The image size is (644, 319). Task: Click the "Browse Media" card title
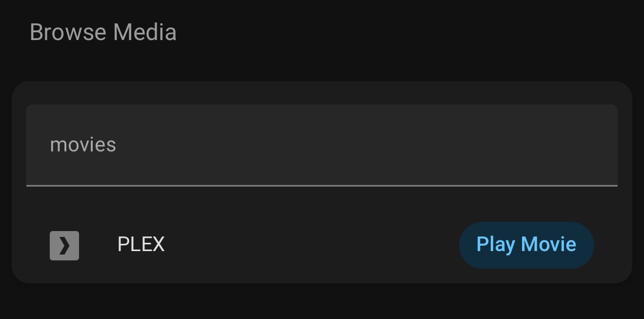103,33
